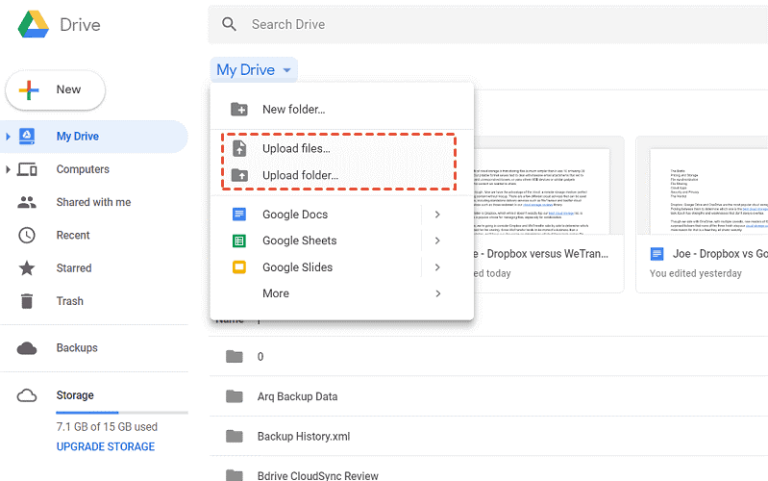This screenshot has width=768, height=481.
Task: Click Joe - Dropbox vs Go file title
Action: coord(720,254)
